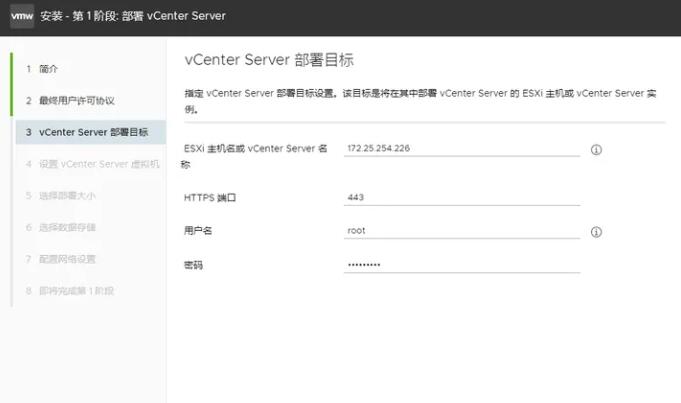Click the HTTPS 端口 label
Viewport: 681px width, 403px height.
210,198
